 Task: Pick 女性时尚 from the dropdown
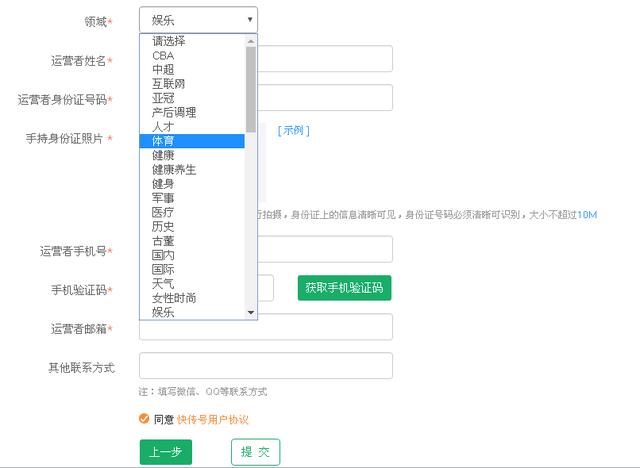tap(174, 298)
